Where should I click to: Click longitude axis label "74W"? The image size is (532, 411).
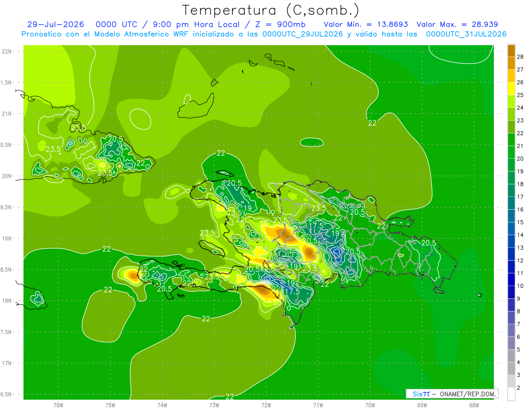162,405
